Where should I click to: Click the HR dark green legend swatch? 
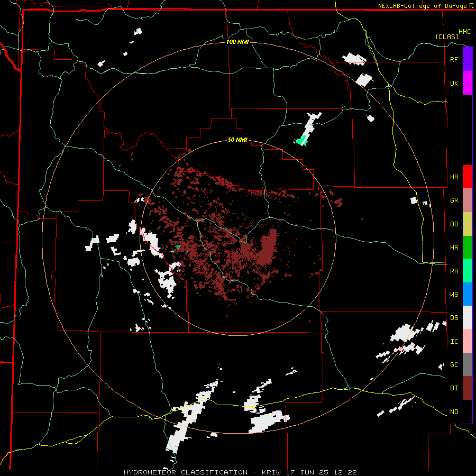coord(467,248)
